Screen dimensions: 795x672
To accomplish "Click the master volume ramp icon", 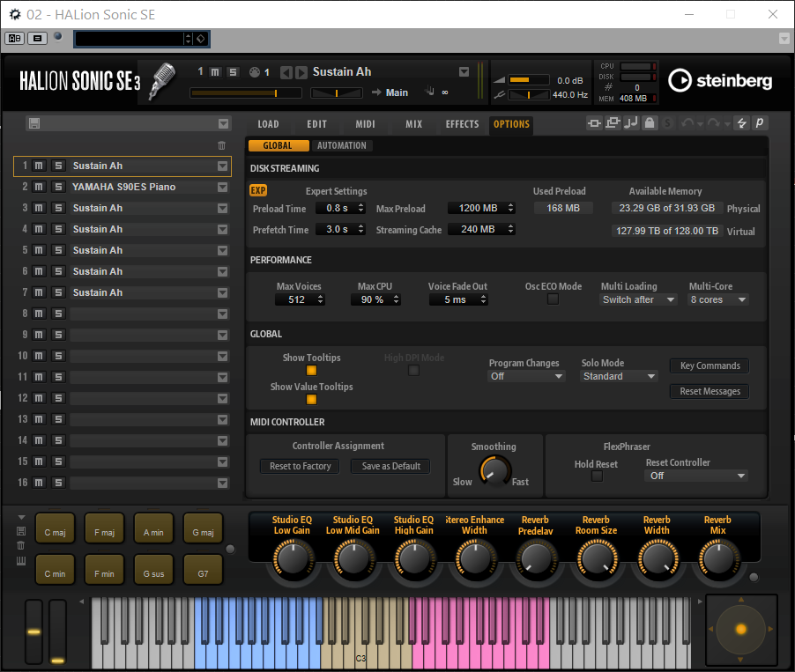I will [x=500, y=80].
